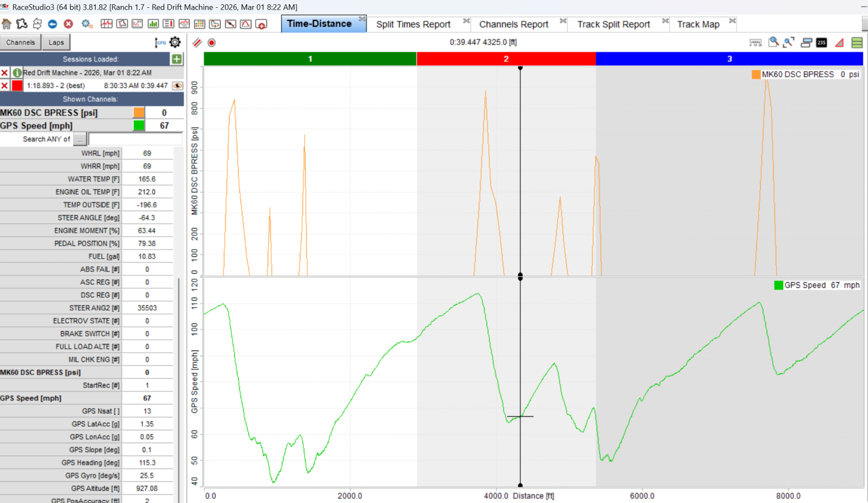Toggle the black 235 value display icon

coord(822,43)
